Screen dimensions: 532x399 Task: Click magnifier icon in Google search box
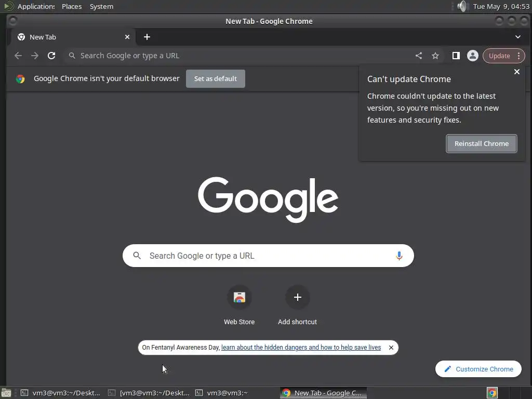click(x=137, y=256)
